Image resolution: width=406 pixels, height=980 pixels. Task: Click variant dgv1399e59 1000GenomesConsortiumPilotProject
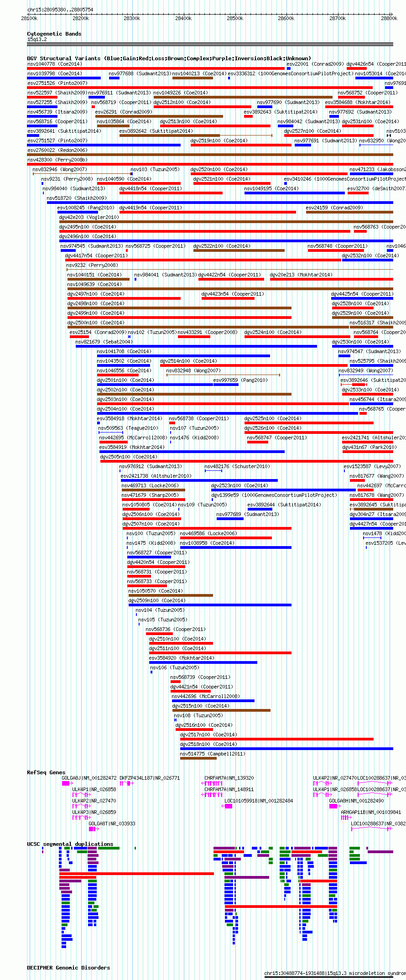pos(212,500)
